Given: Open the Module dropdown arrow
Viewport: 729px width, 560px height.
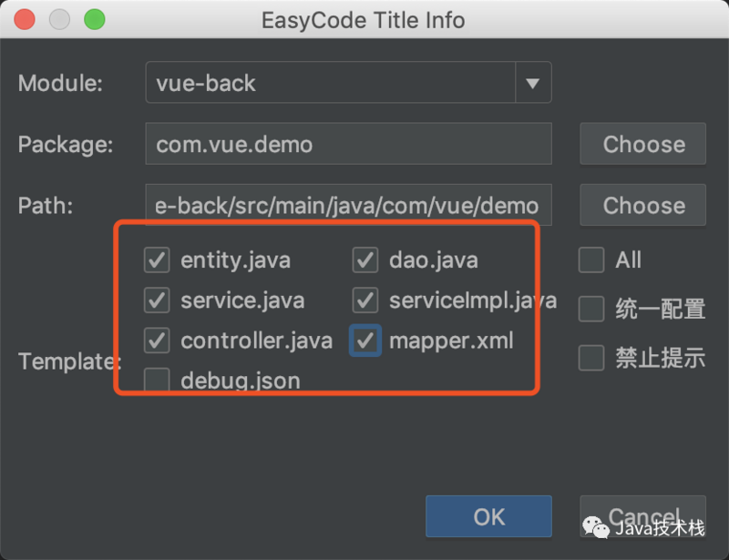Looking at the screenshot, I should pos(533,84).
